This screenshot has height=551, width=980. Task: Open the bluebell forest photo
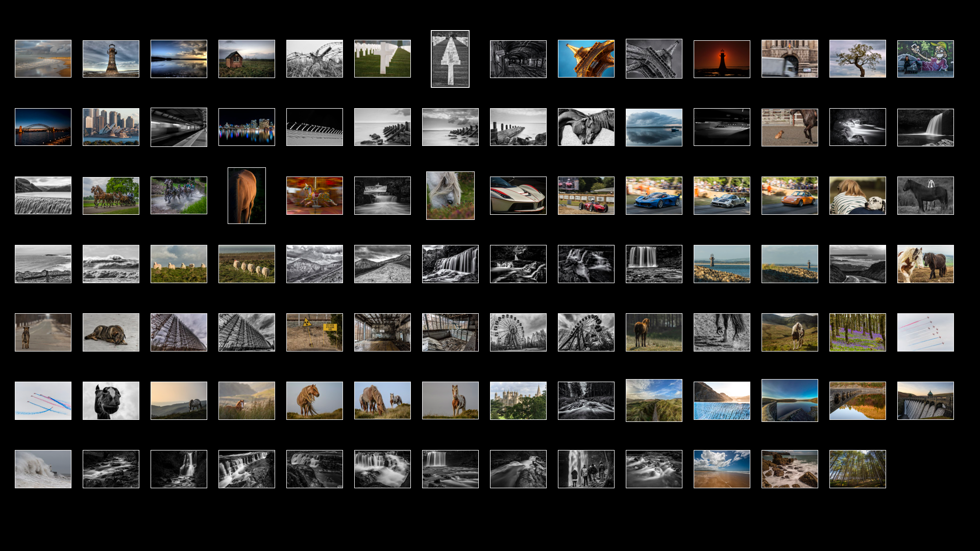click(857, 332)
